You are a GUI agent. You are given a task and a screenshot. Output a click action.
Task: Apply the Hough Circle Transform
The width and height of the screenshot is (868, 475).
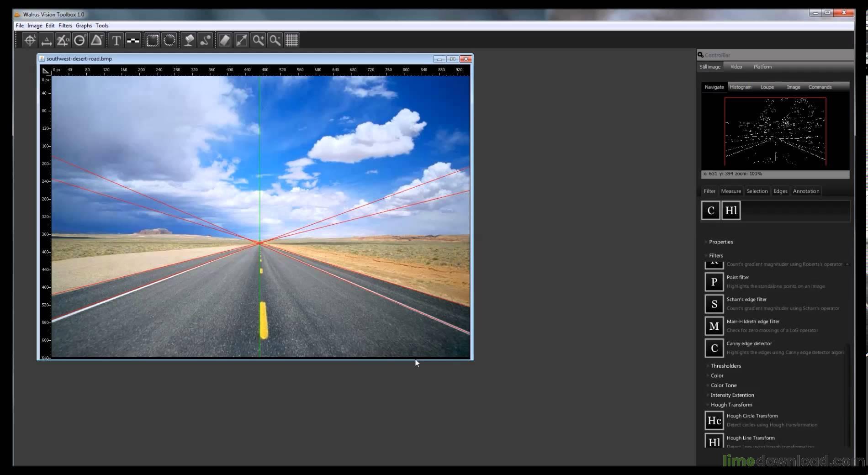(x=714, y=421)
